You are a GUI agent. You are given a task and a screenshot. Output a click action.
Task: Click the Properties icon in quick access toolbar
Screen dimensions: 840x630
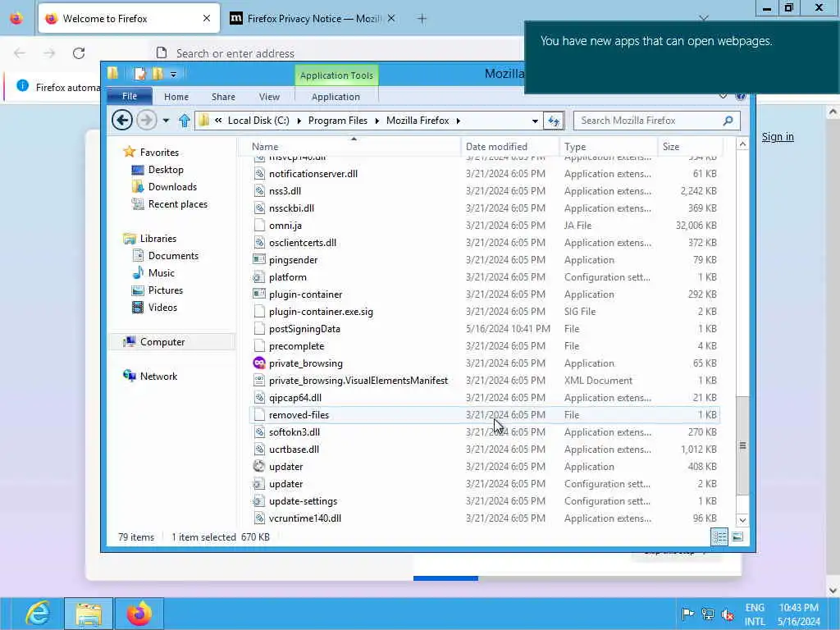[x=139, y=74]
